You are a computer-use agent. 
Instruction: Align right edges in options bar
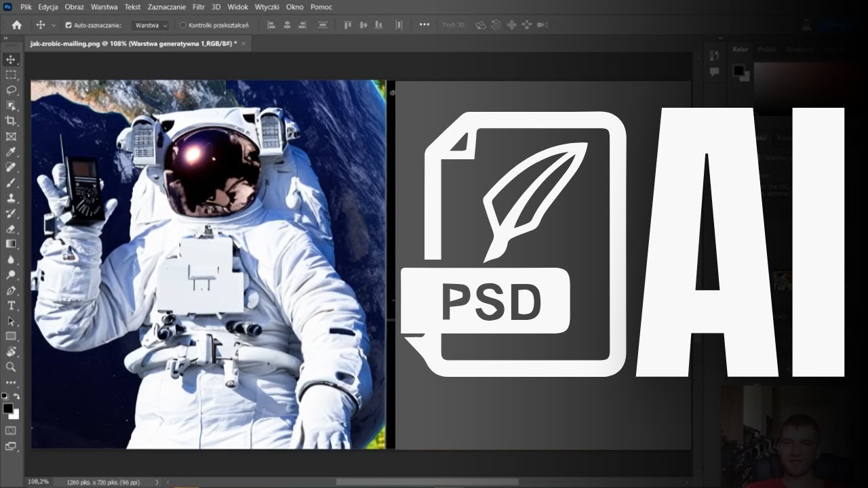[302, 25]
